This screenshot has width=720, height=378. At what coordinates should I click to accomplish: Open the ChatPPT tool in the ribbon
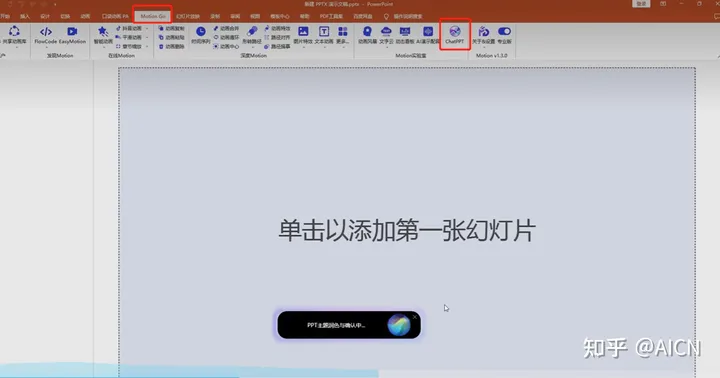pyautogui.click(x=455, y=35)
